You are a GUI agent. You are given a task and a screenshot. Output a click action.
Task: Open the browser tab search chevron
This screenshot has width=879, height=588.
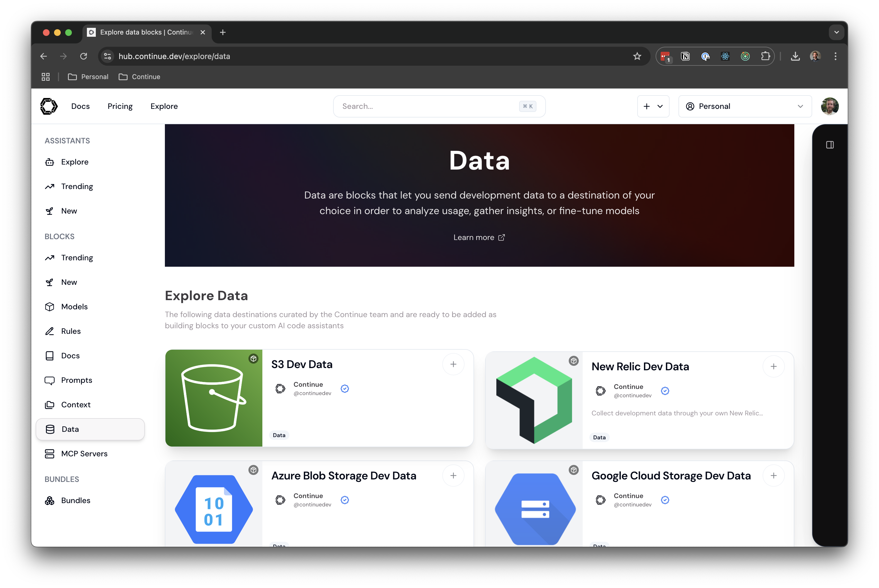coord(836,32)
